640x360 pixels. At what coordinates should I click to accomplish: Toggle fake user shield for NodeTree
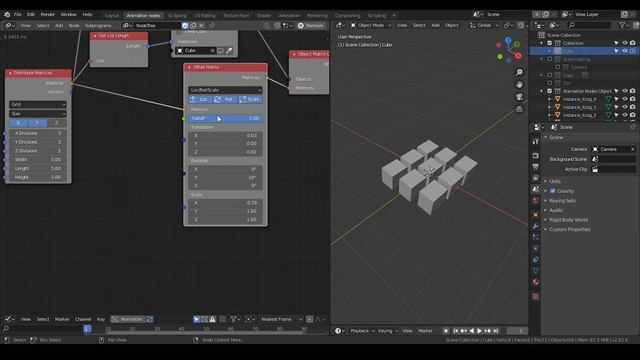(185, 25)
